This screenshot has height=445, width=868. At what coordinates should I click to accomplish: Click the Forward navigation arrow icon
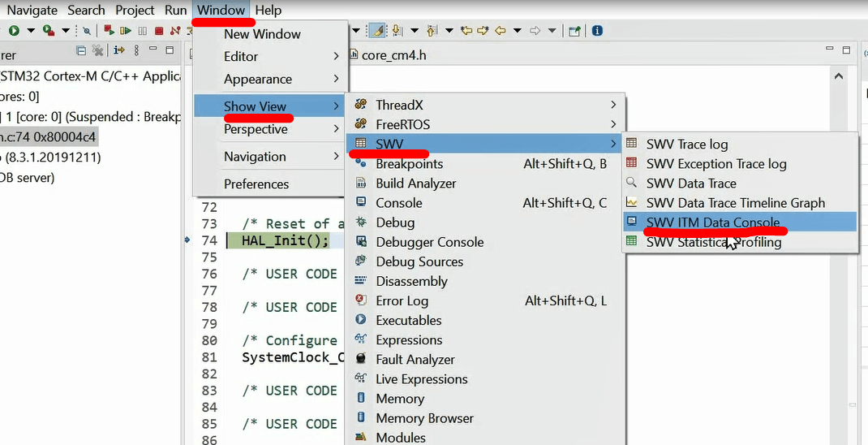[x=535, y=31]
